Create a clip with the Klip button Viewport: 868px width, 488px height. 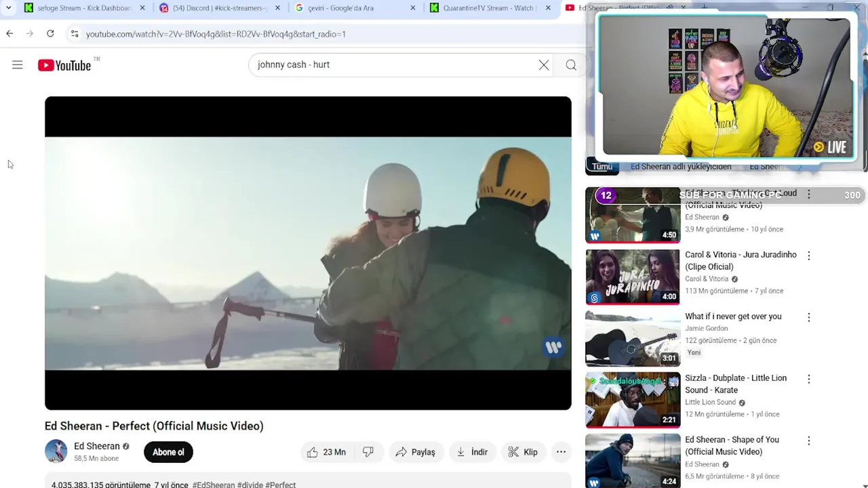(x=523, y=452)
